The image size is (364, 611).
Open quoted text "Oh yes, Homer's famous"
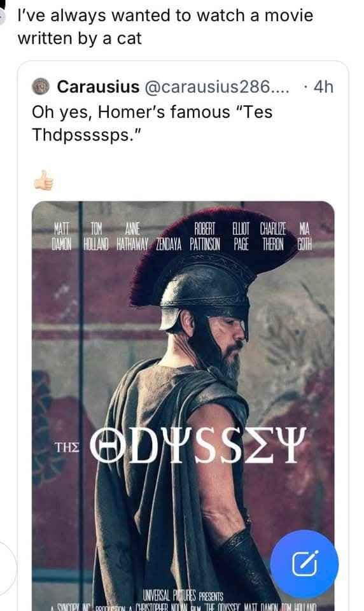(131, 112)
